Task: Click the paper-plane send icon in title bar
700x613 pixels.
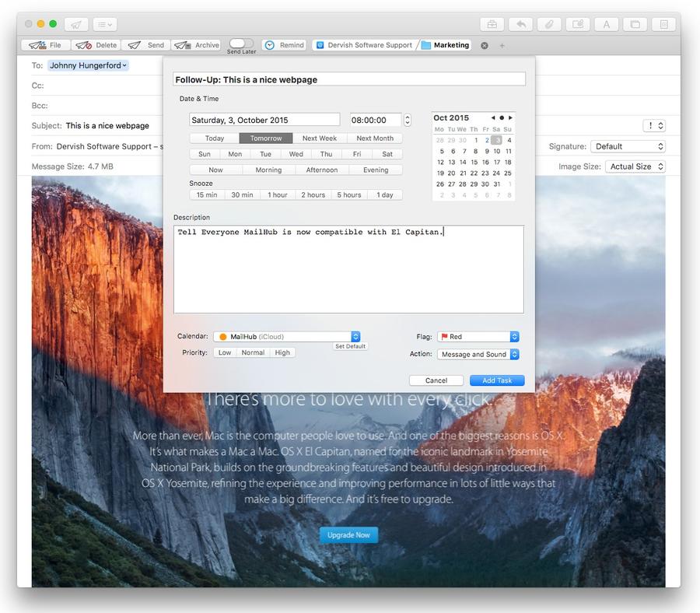Action: 76,24
